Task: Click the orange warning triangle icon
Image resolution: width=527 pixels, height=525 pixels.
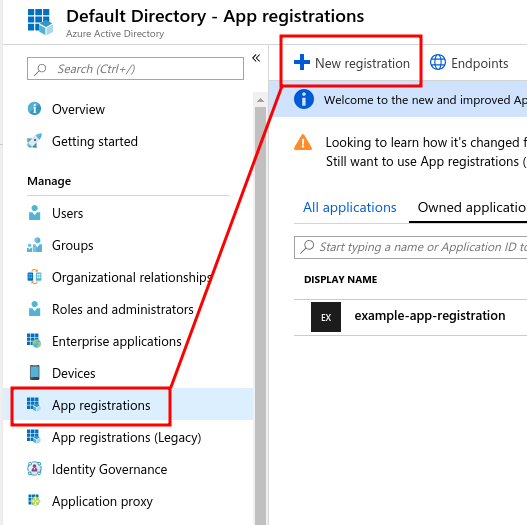Action: pyautogui.click(x=303, y=142)
